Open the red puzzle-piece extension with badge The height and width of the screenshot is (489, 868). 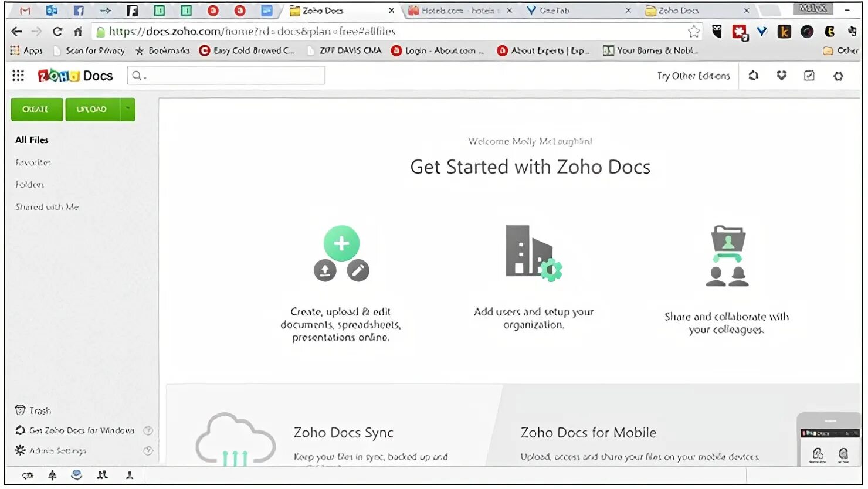click(x=740, y=32)
